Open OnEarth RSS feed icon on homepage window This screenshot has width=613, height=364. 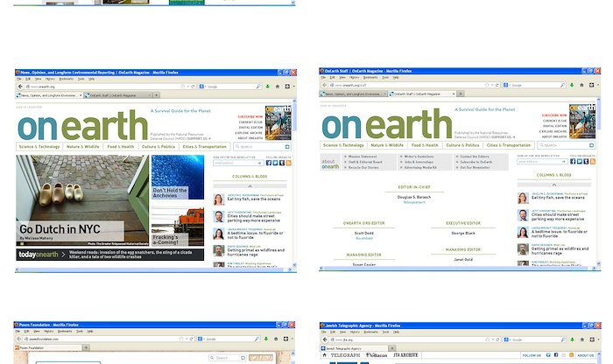pyautogui.click(x=288, y=163)
